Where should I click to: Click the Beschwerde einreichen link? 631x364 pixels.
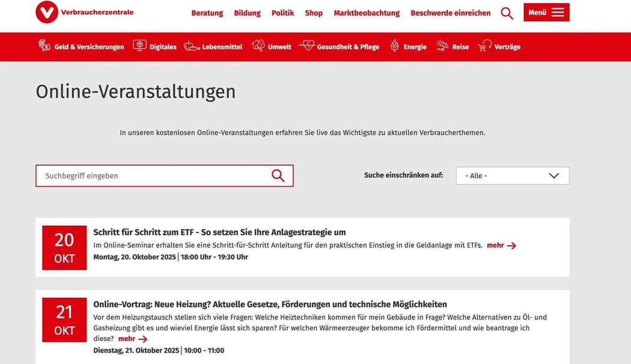pyautogui.click(x=450, y=13)
